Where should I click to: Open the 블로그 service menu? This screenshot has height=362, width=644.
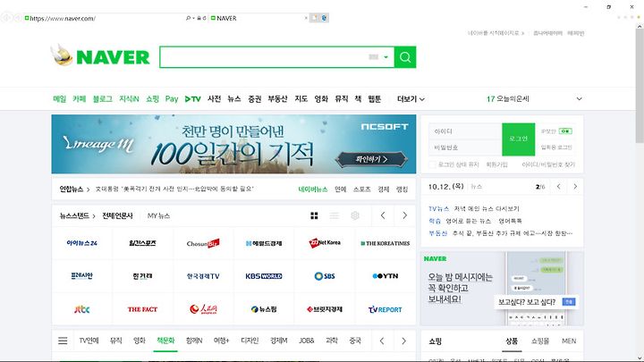tap(102, 99)
